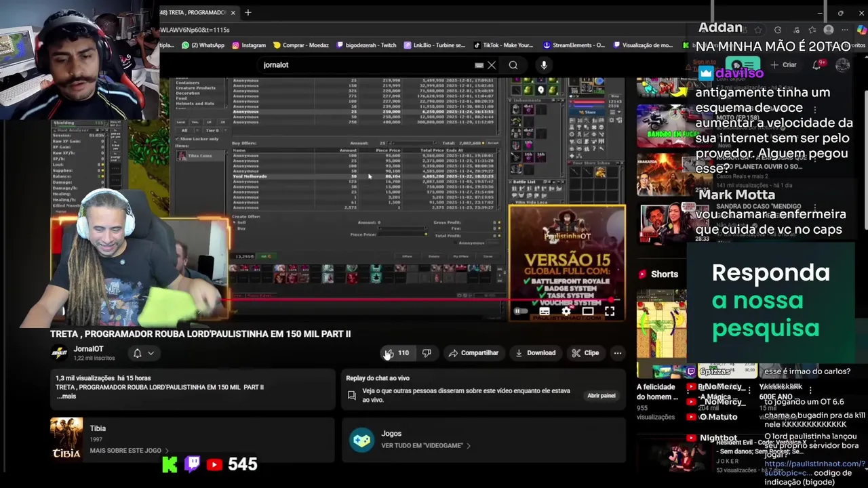Start voice search with the microphone icon
This screenshot has width=868, height=488.
pos(544,65)
